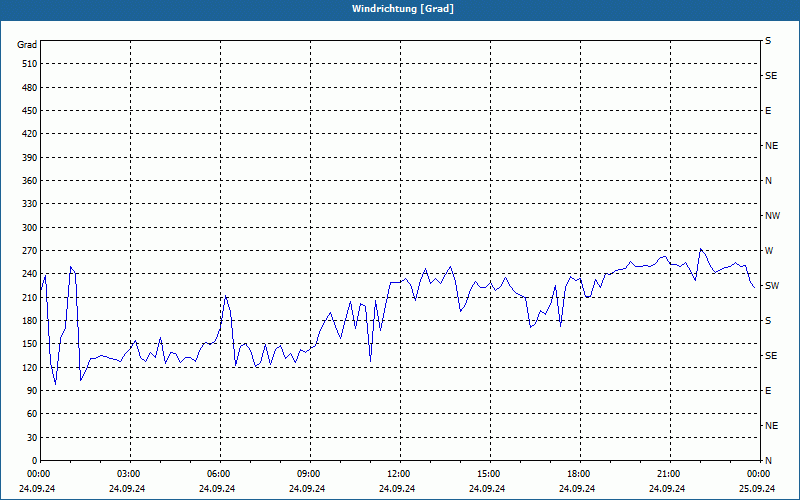The width and height of the screenshot is (800, 500).
Task: Click the 150 degree axis label
Action: tap(30, 344)
